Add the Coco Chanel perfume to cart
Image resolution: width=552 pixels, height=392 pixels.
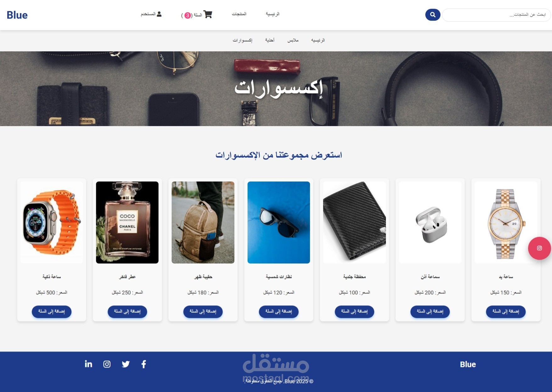[x=127, y=312]
